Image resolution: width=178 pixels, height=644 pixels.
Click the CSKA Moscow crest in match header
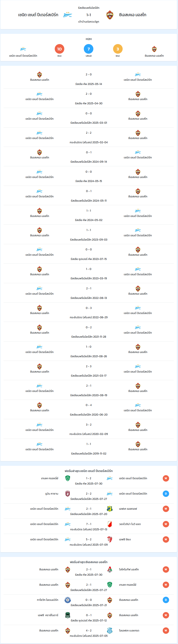tap(110, 15)
